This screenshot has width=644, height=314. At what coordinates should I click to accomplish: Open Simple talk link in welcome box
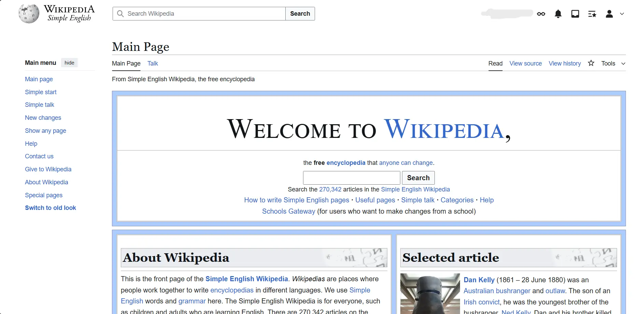click(418, 200)
